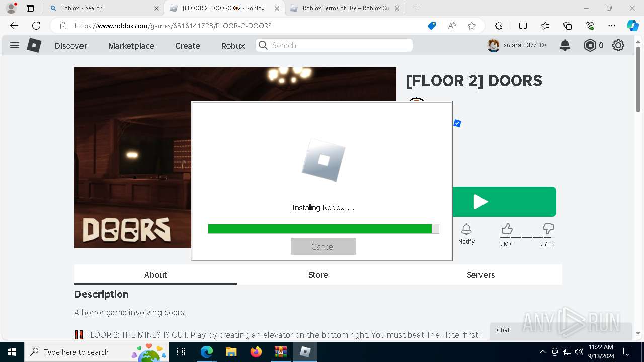Open the Read aloud icon in address bar
644x362 pixels.
pyautogui.click(x=452, y=26)
